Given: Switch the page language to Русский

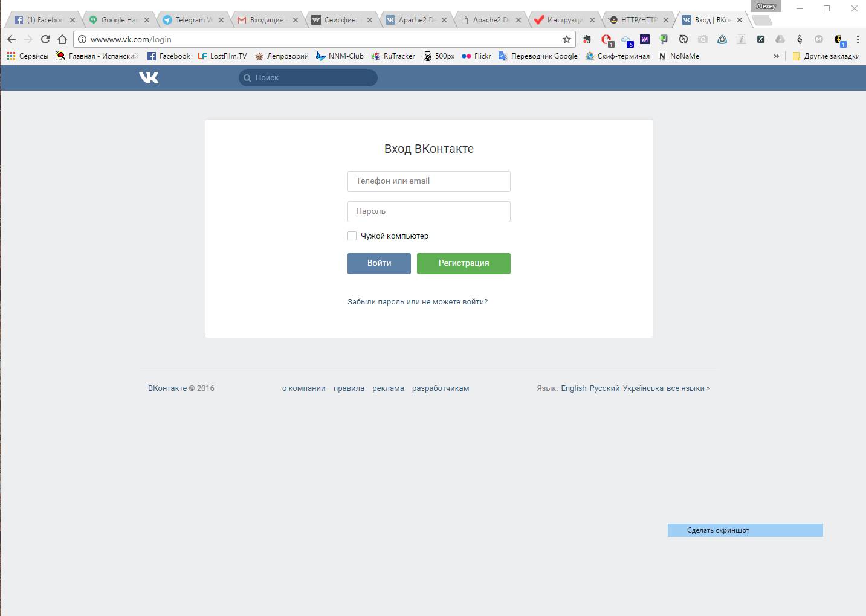Looking at the screenshot, I should pyautogui.click(x=604, y=388).
